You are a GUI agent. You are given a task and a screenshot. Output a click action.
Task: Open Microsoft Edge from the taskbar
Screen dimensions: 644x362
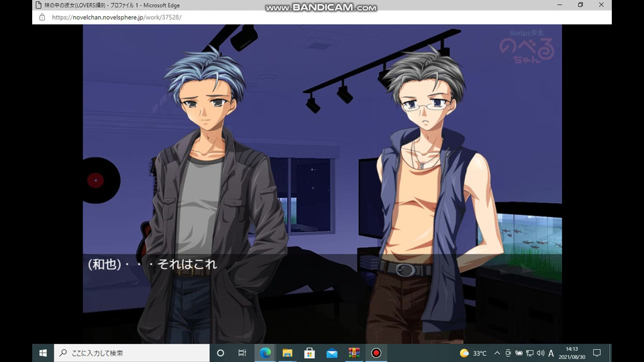265,353
